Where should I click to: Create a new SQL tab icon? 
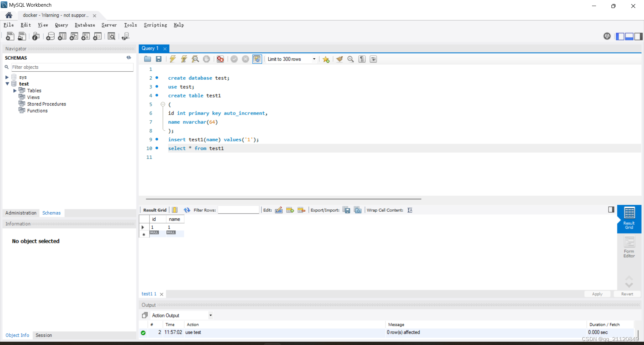pyautogui.click(x=10, y=36)
